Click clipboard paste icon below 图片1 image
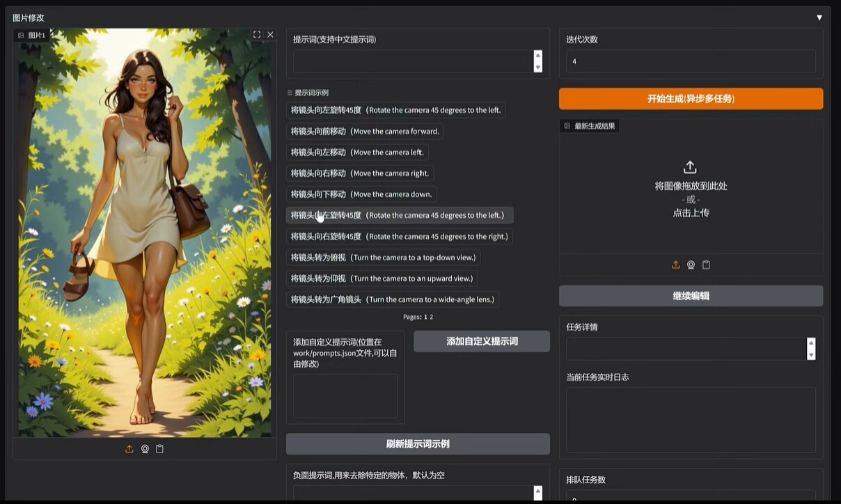841x504 pixels. pos(159,449)
